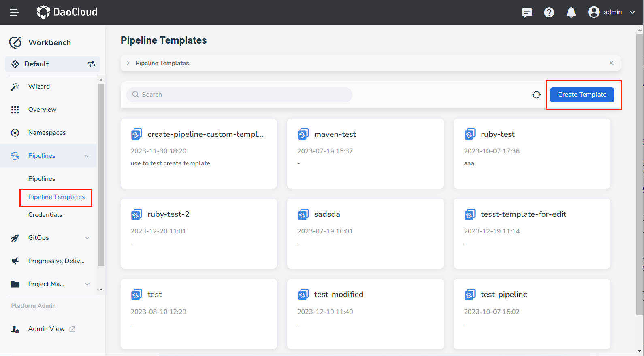Expand the GitOps sidebar section

tap(87, 238)
